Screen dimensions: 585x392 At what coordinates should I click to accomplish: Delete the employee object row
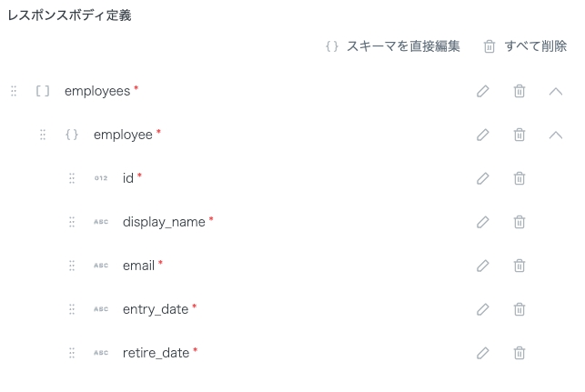coord(519,135)
